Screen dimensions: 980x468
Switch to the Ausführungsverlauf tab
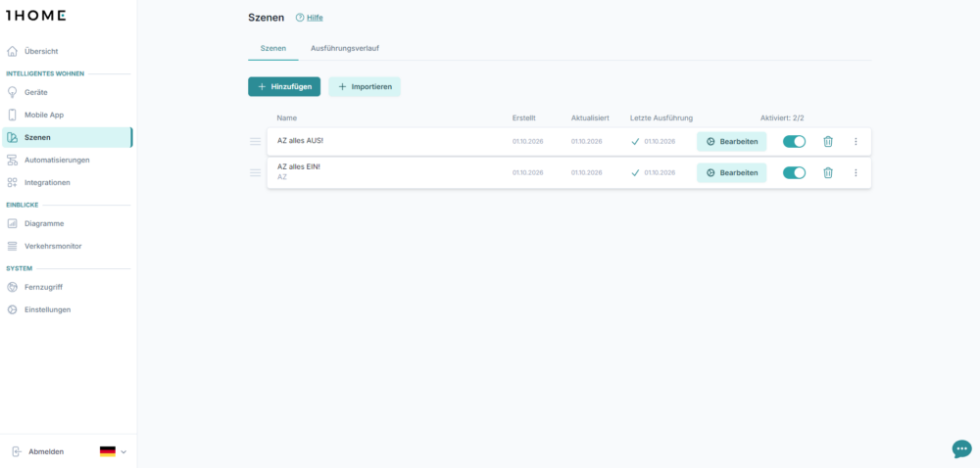(x=345, y=48)
